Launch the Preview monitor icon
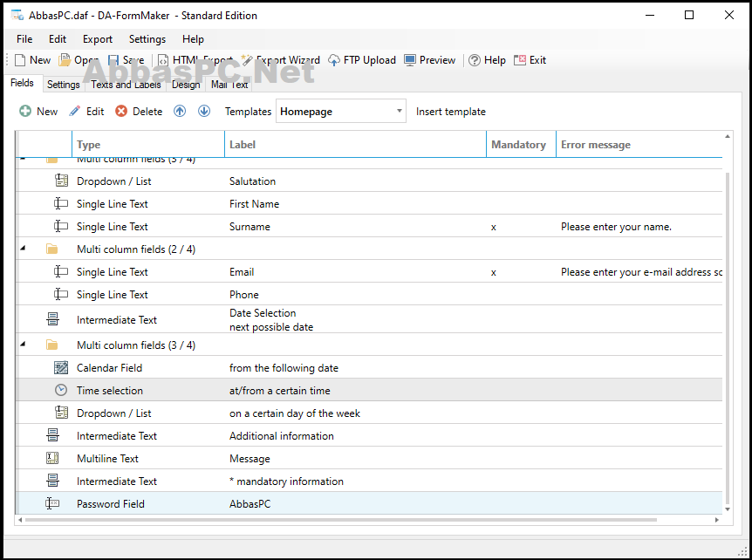The image size is (752, 560). click(410, 60)
